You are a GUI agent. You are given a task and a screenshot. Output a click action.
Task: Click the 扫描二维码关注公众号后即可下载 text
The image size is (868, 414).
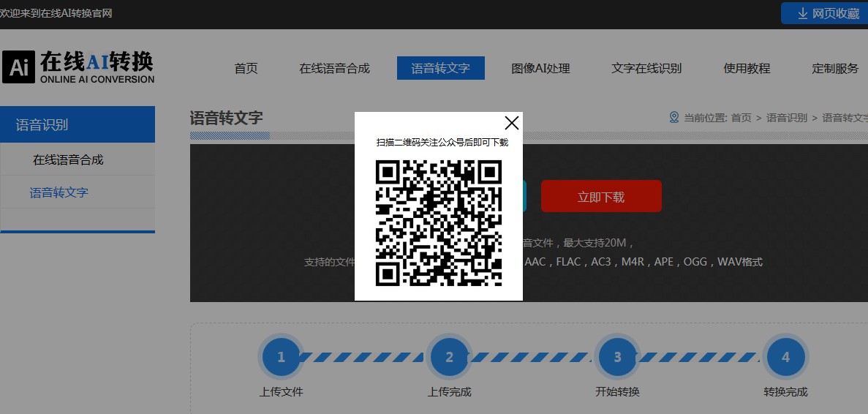pos(442,142)
